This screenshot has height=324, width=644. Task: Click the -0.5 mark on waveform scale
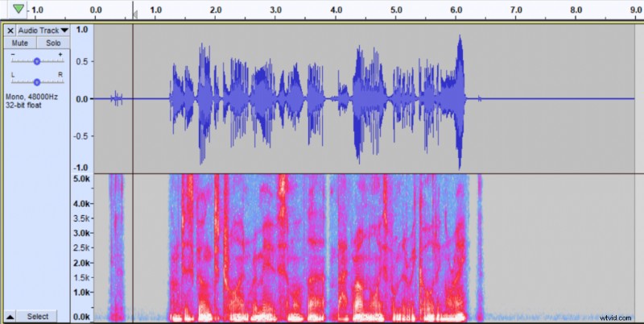pos(81,136)
